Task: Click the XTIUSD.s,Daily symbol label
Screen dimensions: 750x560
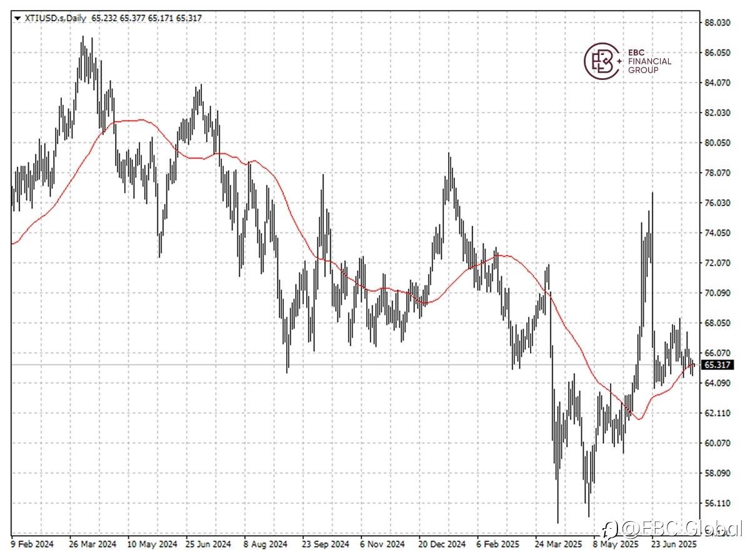Action: (x=54, y=19)
